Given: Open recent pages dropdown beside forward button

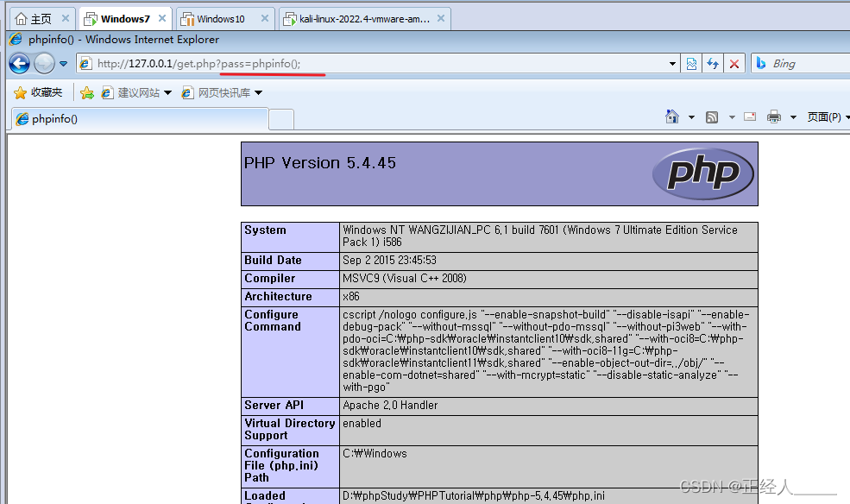Looking at the screenshot, I should [x=63, y=63].
